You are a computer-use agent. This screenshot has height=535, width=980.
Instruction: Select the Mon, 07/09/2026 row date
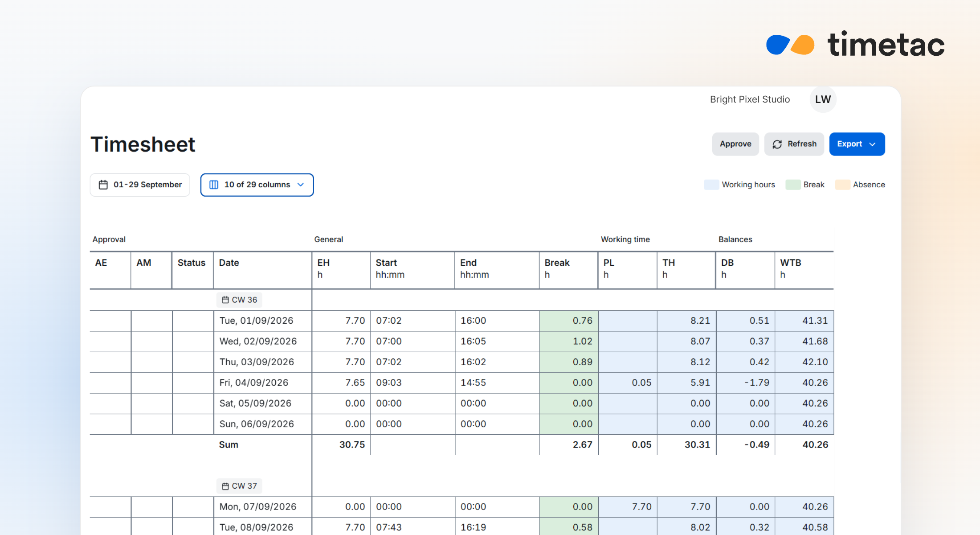click(x=258, y=506)
